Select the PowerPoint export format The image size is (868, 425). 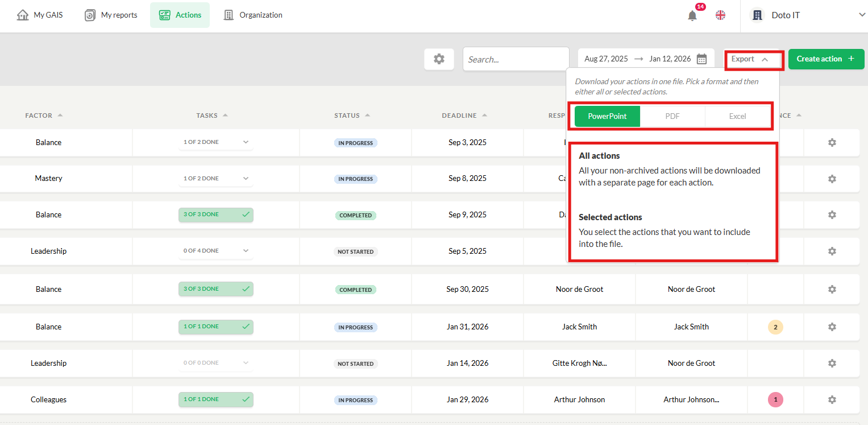[607, 116]
